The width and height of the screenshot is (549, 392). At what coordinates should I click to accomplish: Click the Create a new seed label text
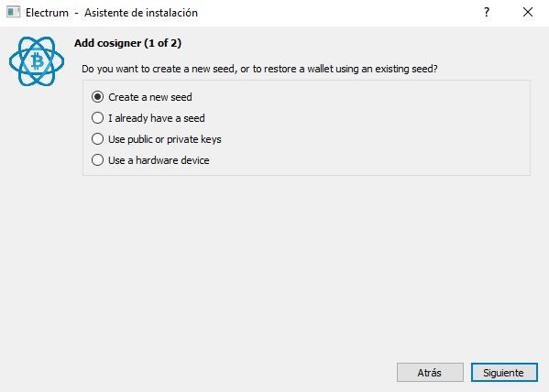coord(150,97)
